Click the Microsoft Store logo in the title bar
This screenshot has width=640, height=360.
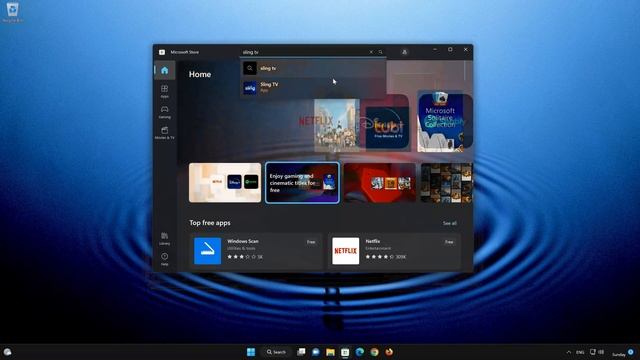pyautogui.click(x=162, y=52)
